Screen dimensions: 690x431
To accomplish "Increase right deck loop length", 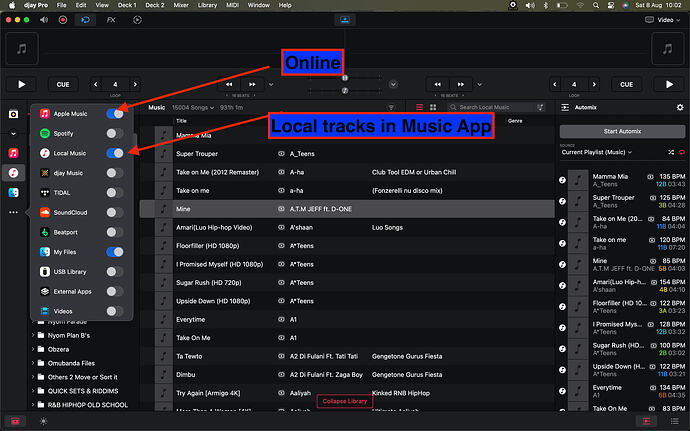I will click(594, 85).
